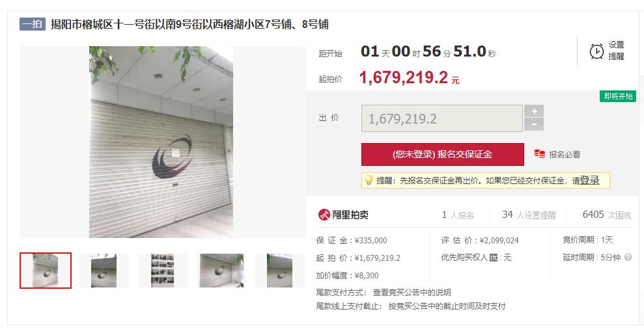The height and width of the screenshot is (333, 644).
Task: Click 设置提醒 text label
Action: tap(616, 51)
